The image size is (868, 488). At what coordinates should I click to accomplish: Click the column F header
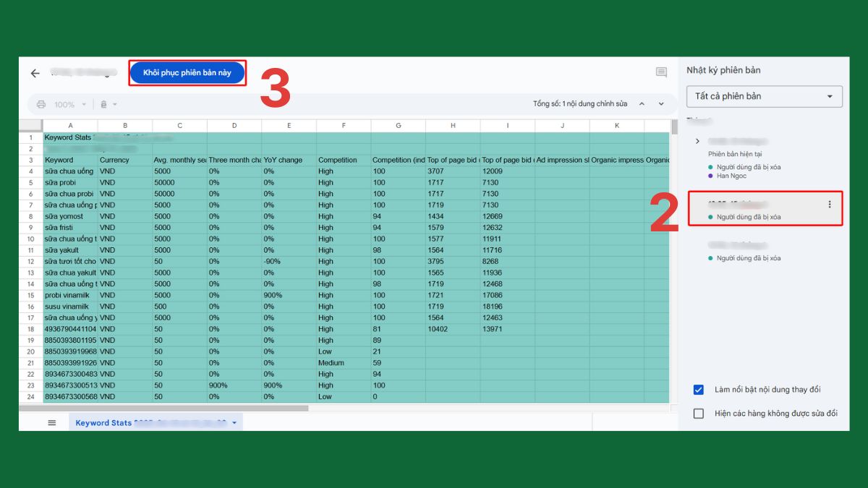pyautogui.click(x=343, y=125)
